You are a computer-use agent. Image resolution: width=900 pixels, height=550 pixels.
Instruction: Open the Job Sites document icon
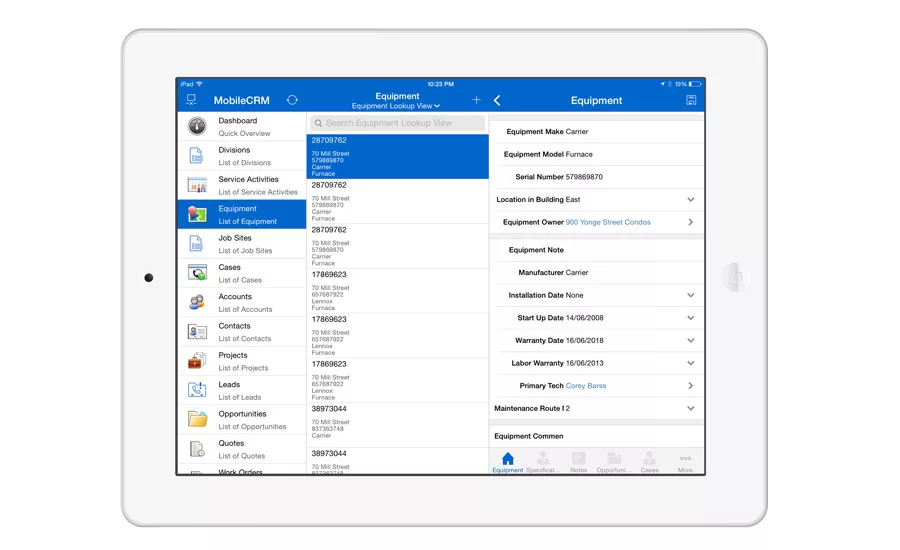pyautogui.click(x=196, y=243)
